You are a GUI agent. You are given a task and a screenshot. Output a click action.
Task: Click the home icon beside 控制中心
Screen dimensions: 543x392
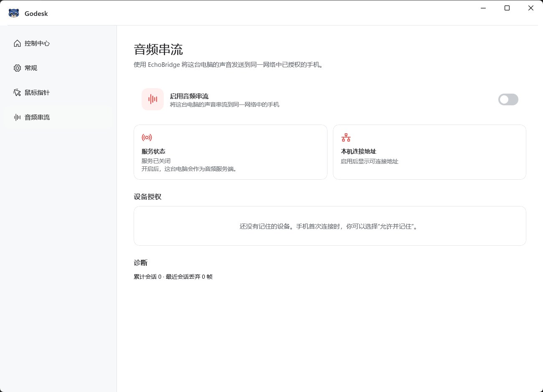[17, 43]
